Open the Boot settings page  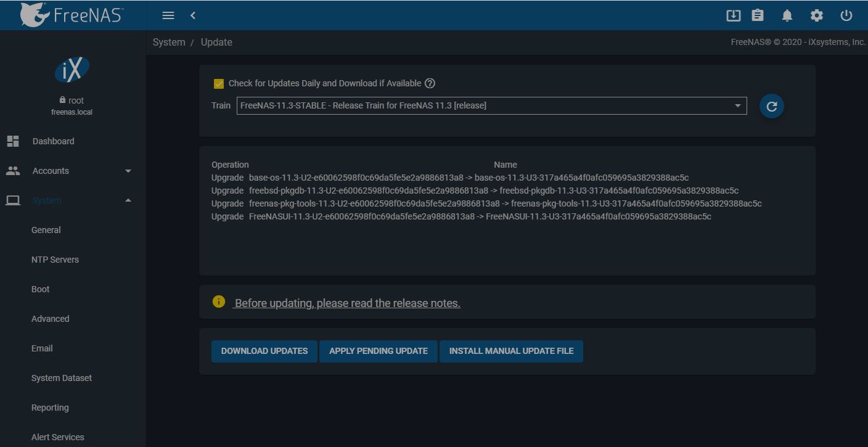point(41,289)
